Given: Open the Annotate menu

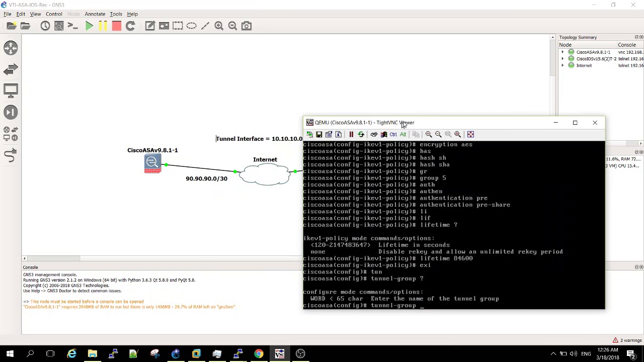Looking at the screenshot, I should click(x=95, y=14).
